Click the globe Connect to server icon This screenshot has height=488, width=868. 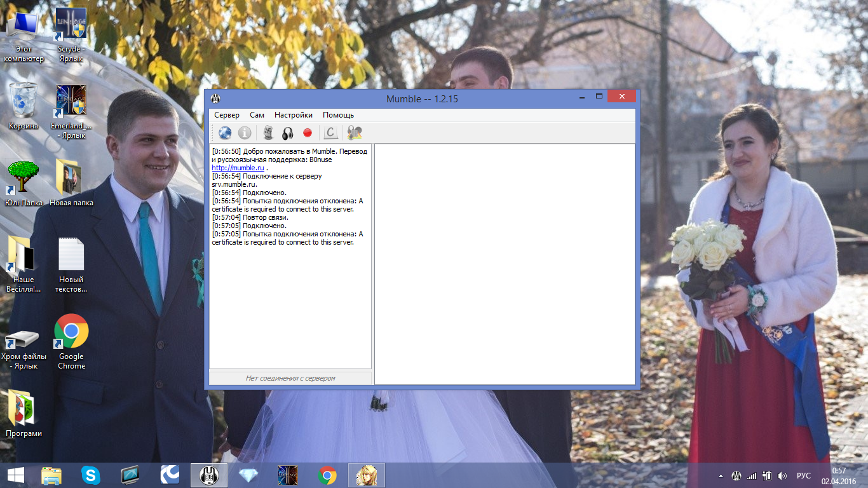pos(225,133)
